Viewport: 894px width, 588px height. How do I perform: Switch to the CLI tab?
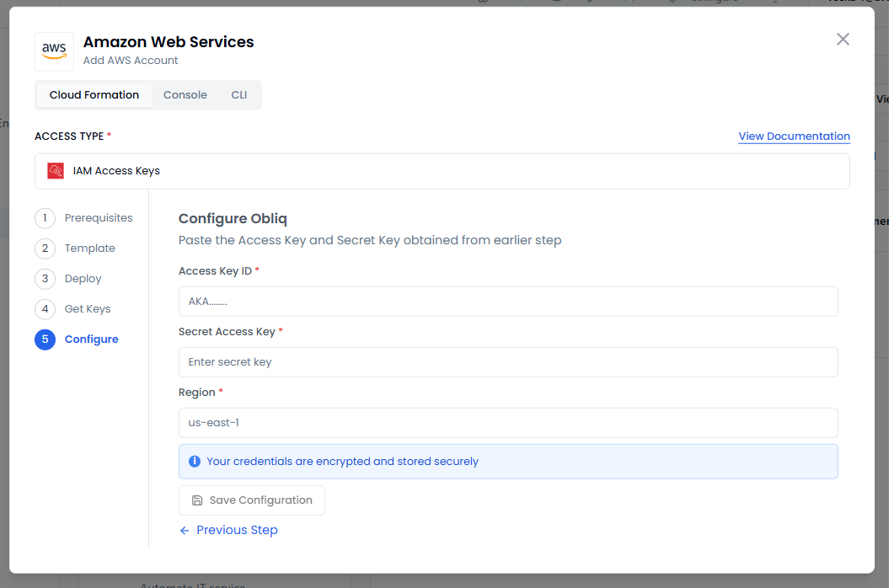click(x=239, y=95)
